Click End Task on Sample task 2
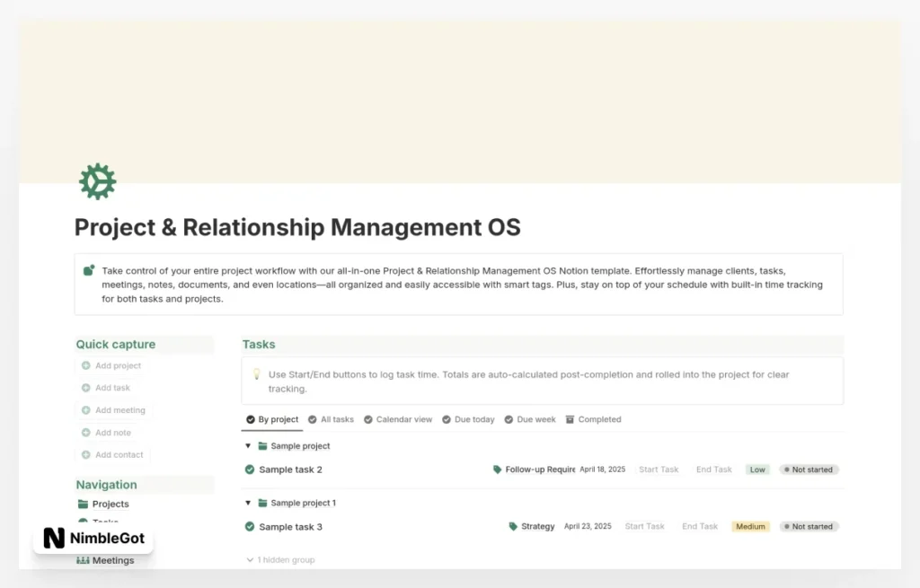This screenshot has width=920, height=588. pos(712,469)
